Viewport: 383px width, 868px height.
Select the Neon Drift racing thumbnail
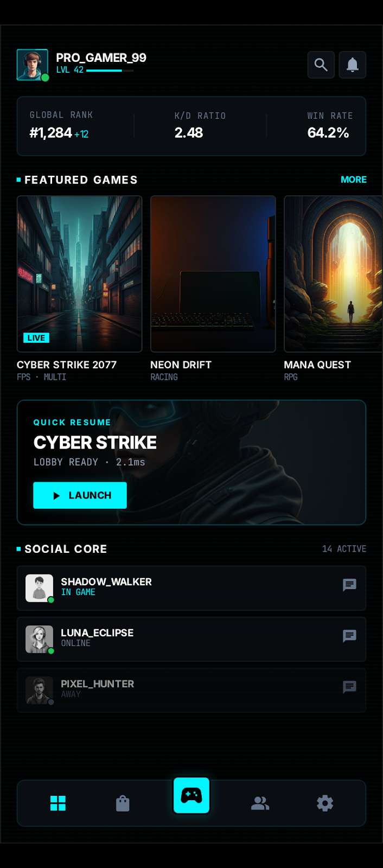213,274
